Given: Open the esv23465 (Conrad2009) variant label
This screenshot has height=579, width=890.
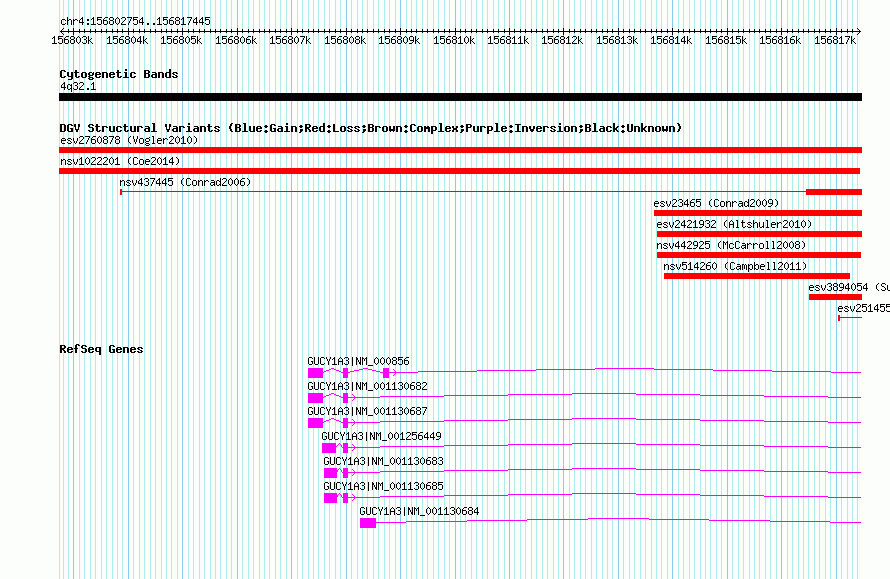Looking at the screenshot, I should coord(716,203).
